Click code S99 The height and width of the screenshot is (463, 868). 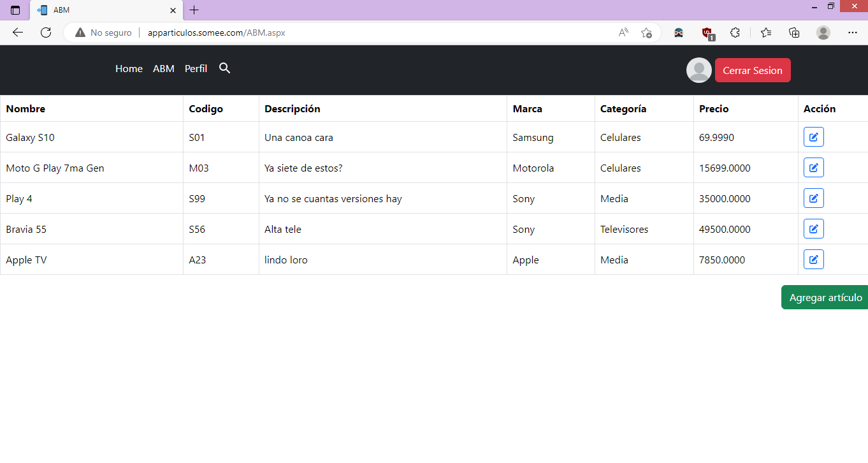click(197, 198)
